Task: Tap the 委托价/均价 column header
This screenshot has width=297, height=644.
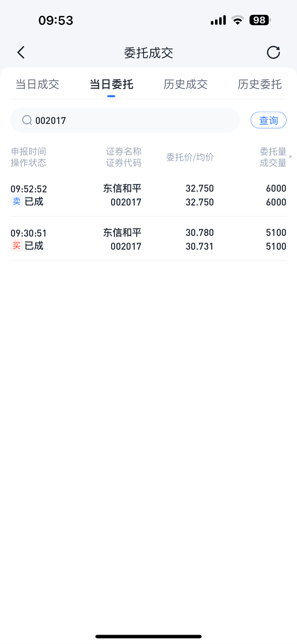Action: 190,157
